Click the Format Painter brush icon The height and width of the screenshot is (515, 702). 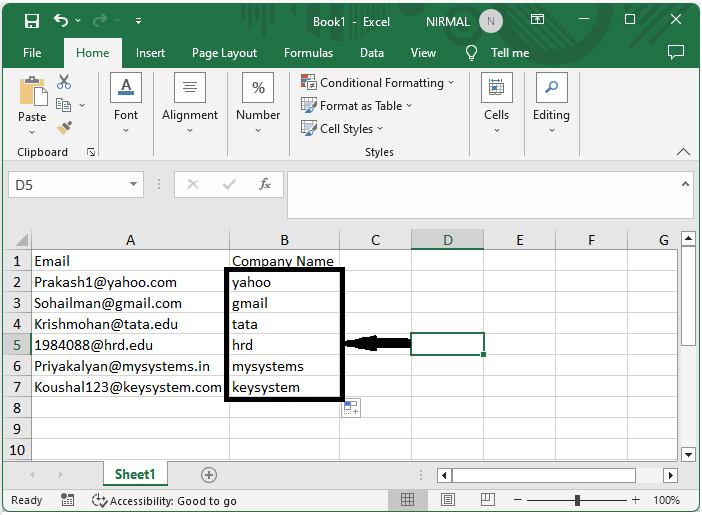pos(64,128)
